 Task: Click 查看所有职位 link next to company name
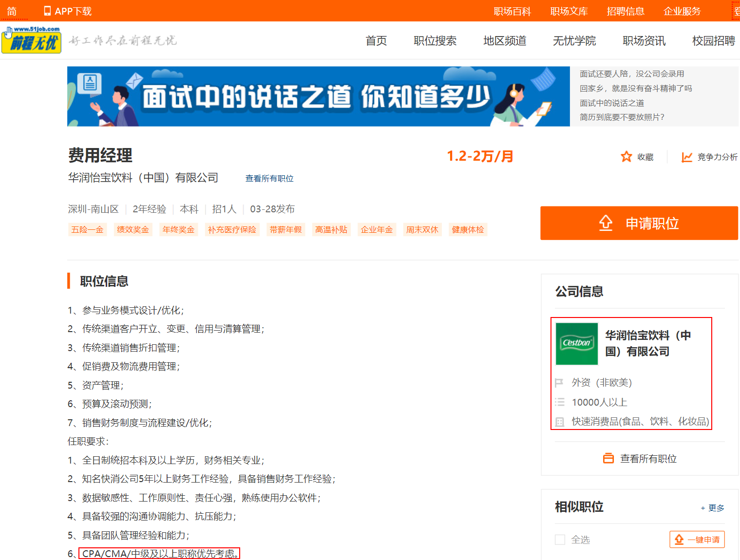click(269, 178)
